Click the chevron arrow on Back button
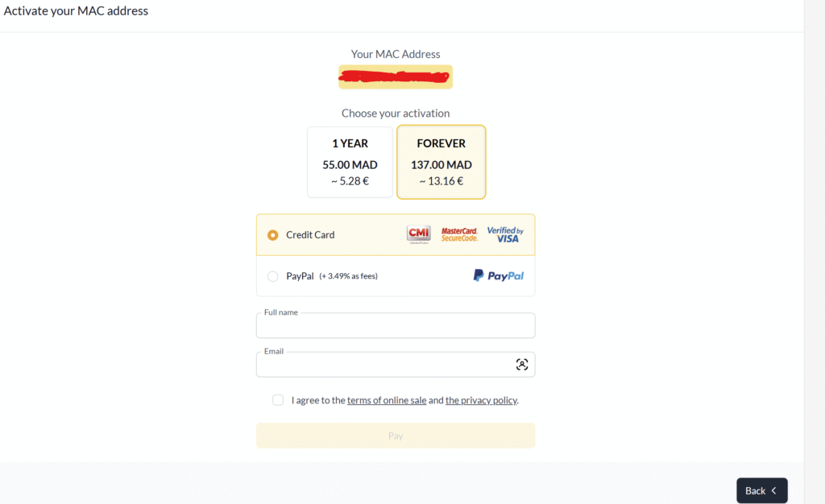Viewport: 825px width, 504px height. point(774,490)
